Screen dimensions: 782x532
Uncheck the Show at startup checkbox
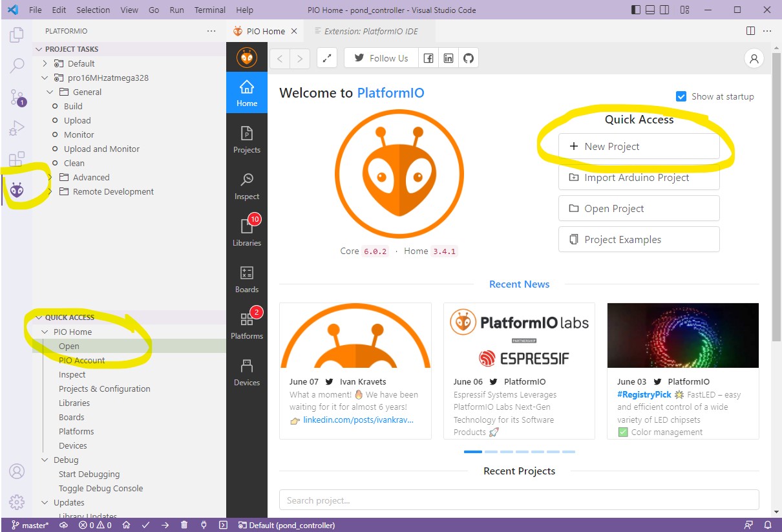[681, 96]
